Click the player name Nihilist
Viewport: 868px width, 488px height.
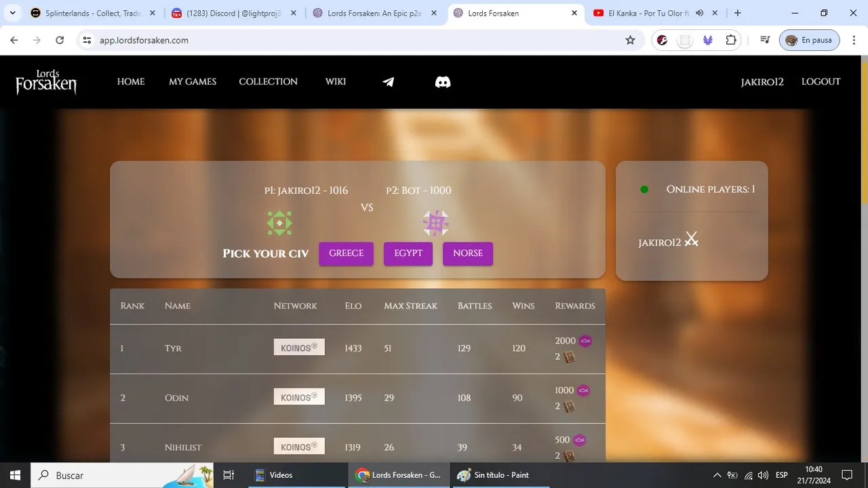[183, 447]
